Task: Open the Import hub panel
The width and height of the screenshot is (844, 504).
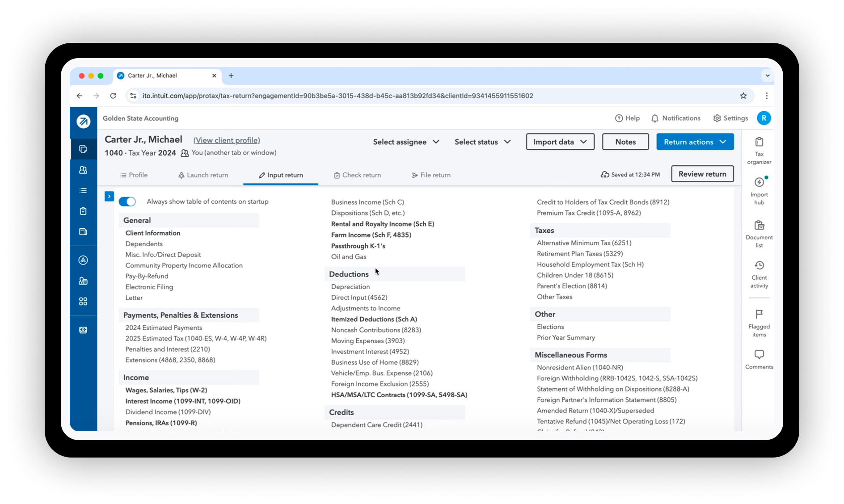Action: [x=759, y=191]
